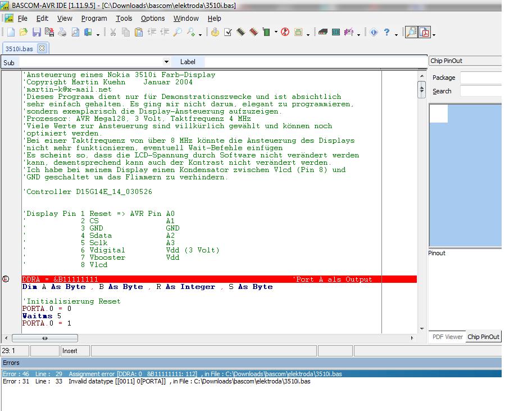Open the LCD designer icon
532x411 pixels.
(336, 33)
